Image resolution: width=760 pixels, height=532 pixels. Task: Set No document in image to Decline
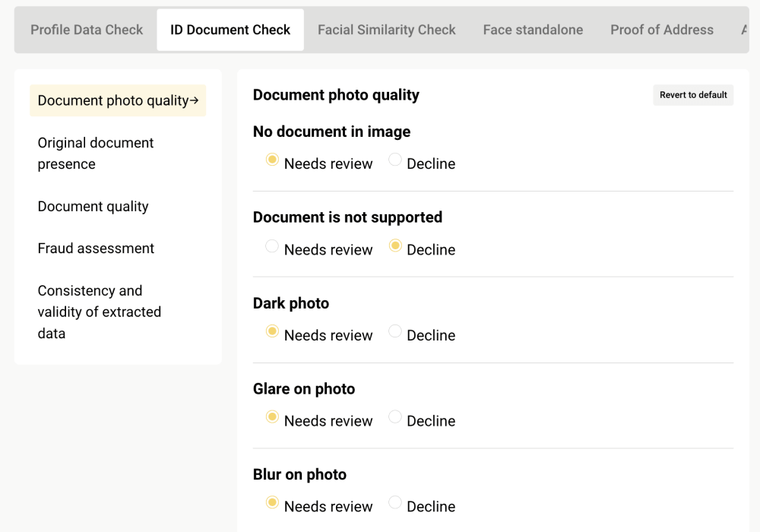coord(395,160)
